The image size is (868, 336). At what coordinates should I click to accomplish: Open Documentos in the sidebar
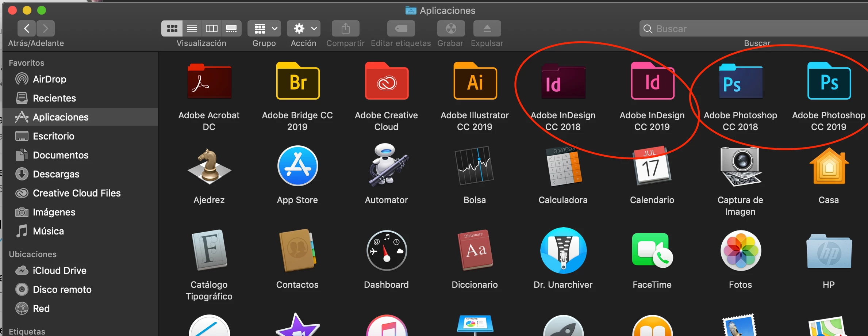80,155
